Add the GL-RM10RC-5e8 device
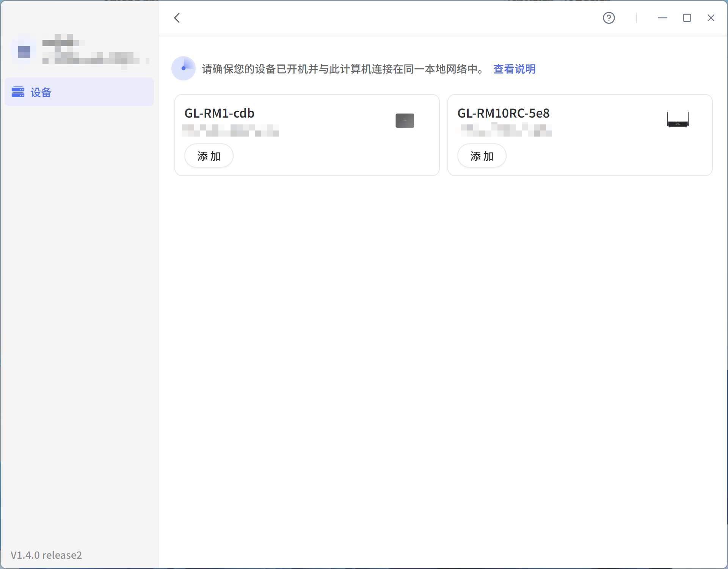 pos(482,156)
